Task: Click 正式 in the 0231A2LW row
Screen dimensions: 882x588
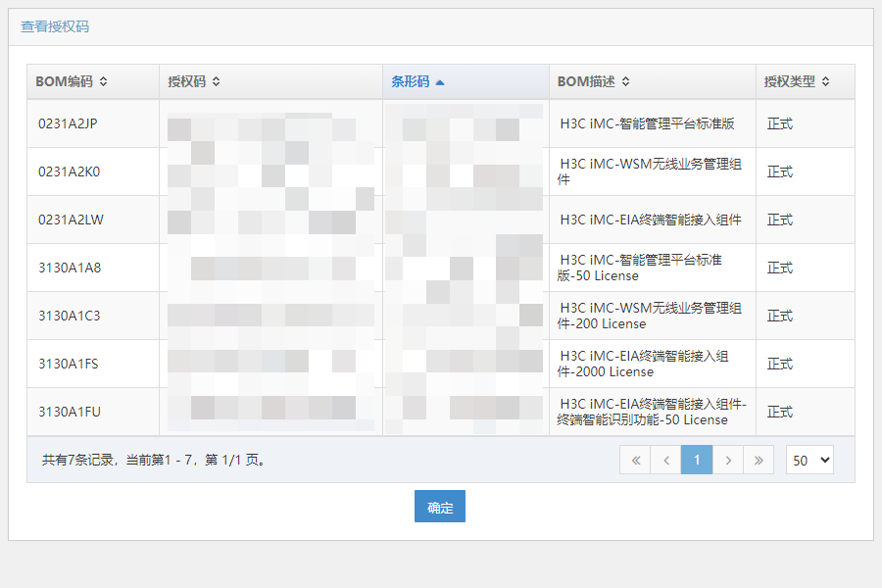Action: 780,220
